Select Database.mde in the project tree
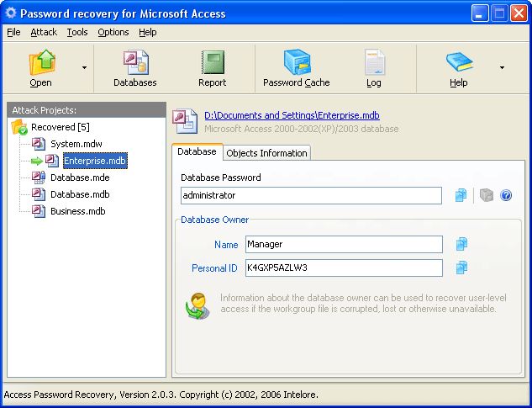This screenshot has width=532, height=408. click(x=80, y=178)
